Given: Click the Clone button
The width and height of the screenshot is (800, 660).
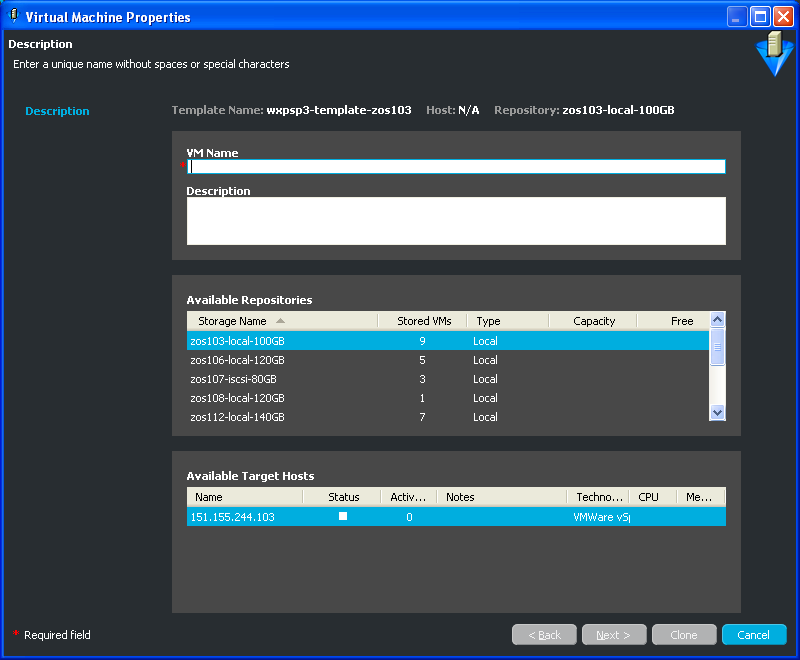Looking at the screenshot, I should coord(684,635).
